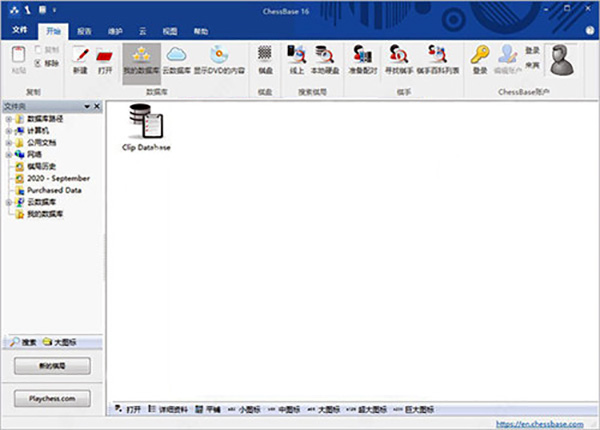Switch to 平铺 (Tiles) view
600x430 pixels.
[x=208, y=409]
